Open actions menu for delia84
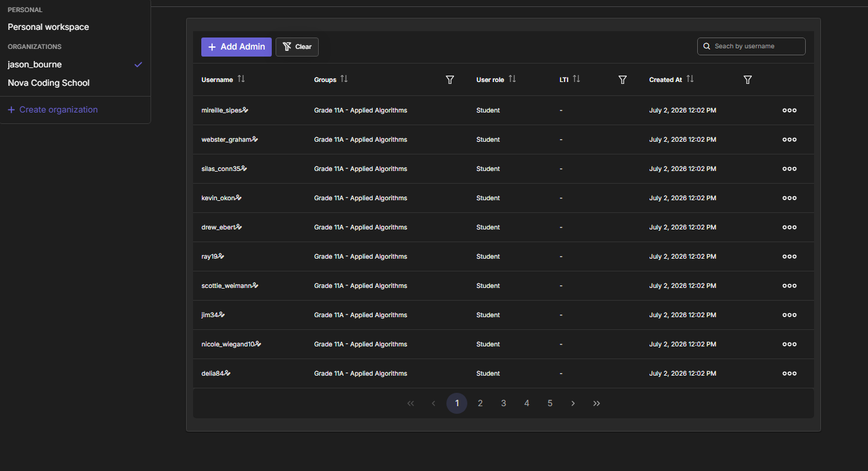868x471 pixels. pos(789,374)
